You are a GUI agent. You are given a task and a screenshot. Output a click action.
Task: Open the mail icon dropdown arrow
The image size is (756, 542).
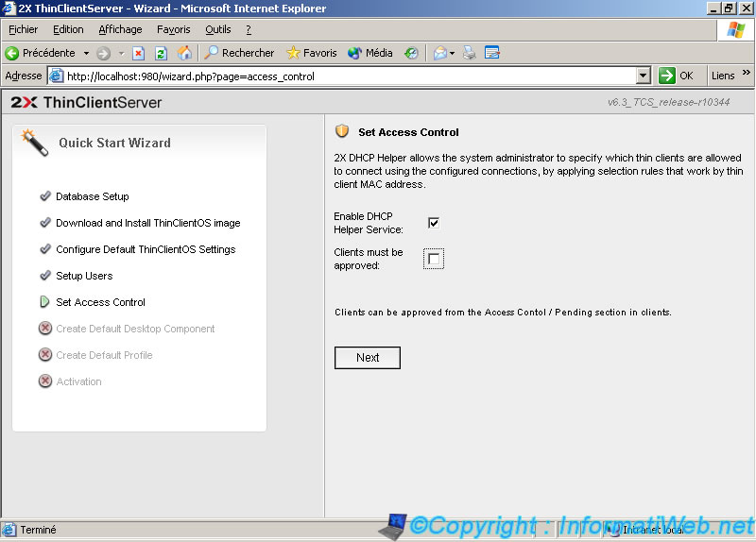click(x=452, y=53)
